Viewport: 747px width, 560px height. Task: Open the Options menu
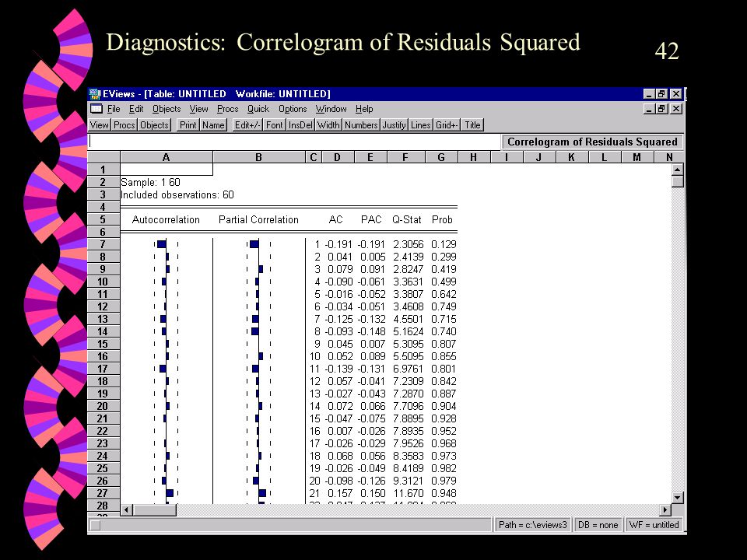293,109
